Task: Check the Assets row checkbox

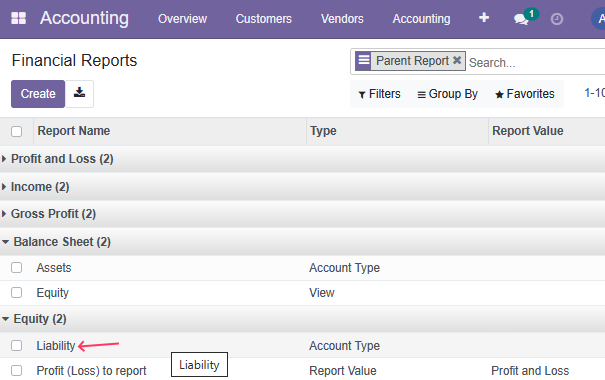Action: click(17, 267)
